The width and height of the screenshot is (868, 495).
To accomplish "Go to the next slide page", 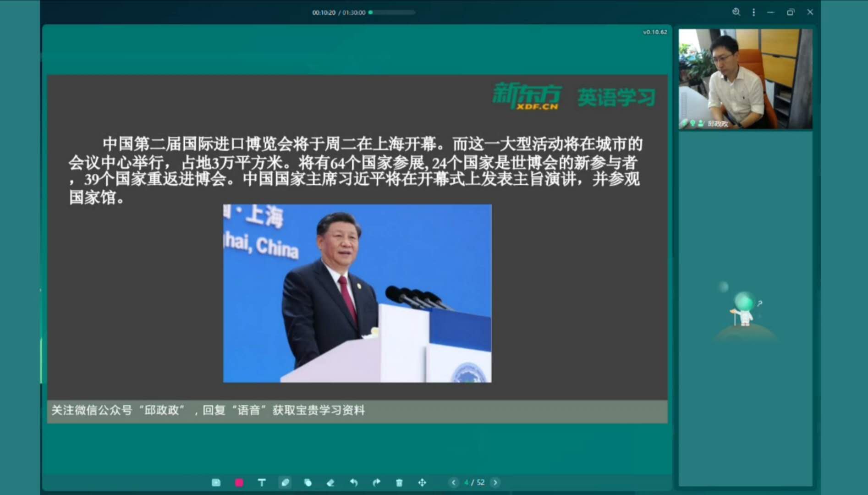I will 495,483.
